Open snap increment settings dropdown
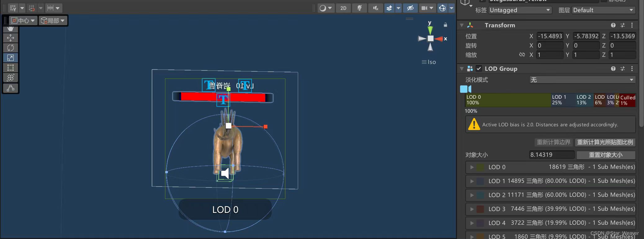 pyautogui.click(x=53, y=8)
